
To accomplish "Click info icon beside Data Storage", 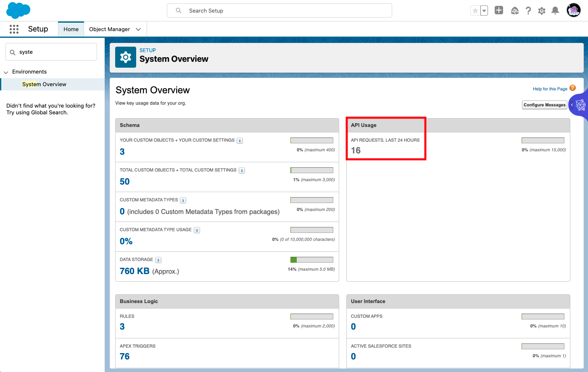I will coord(158,260).
